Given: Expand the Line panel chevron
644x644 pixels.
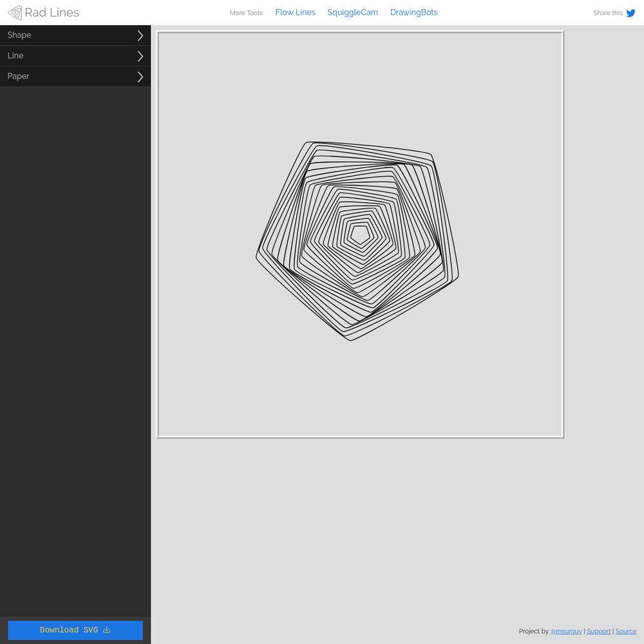Looking at the screenshot, I should pos(140,56).
